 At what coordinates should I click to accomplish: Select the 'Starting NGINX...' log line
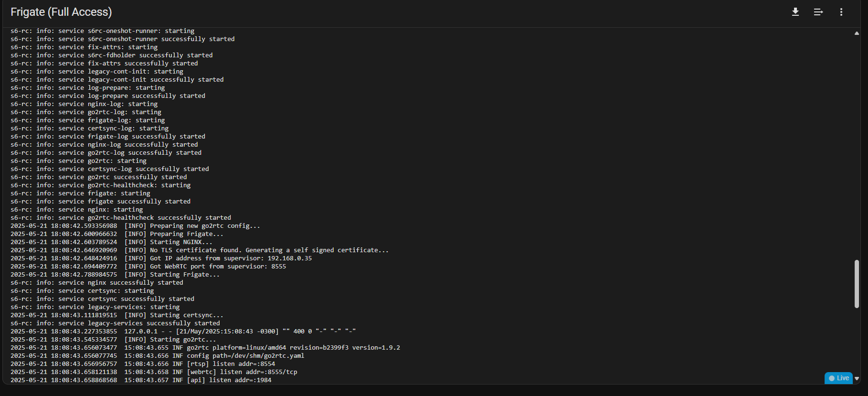click(111, 242)
